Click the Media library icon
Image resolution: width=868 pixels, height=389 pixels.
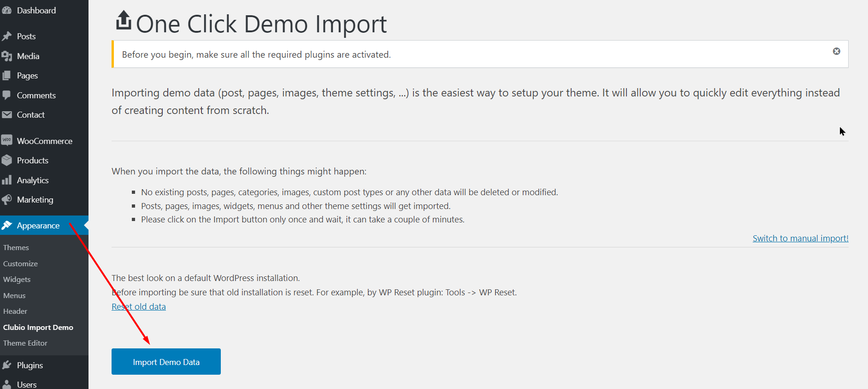click(x=7, y=56)
